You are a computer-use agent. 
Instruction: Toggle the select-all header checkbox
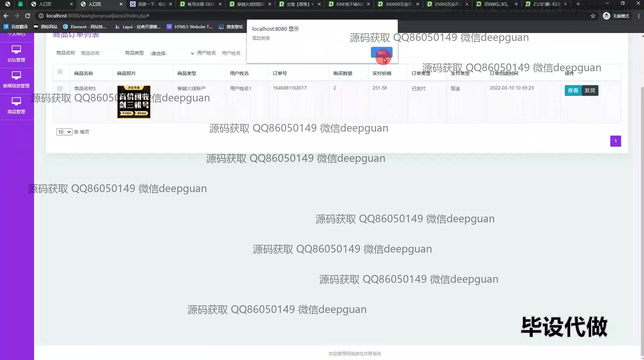tap(60, 72)
